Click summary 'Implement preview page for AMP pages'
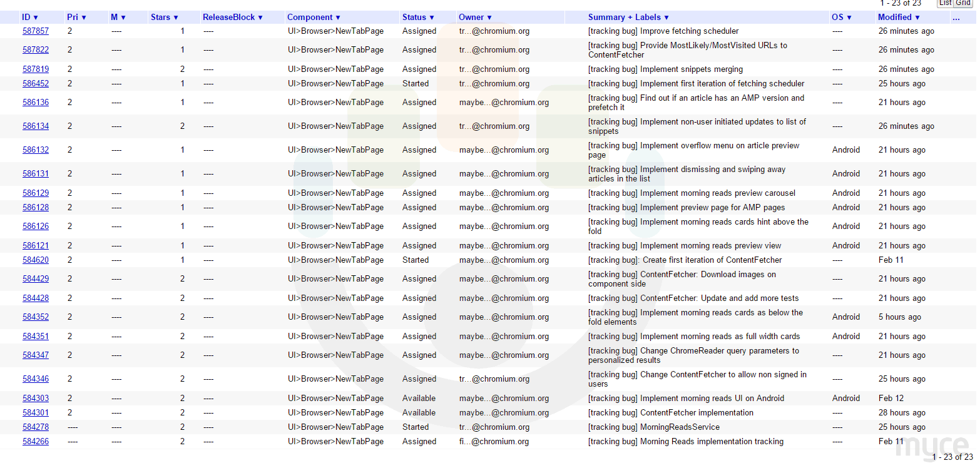Screen dimensions: 980x468 [712, 208]
